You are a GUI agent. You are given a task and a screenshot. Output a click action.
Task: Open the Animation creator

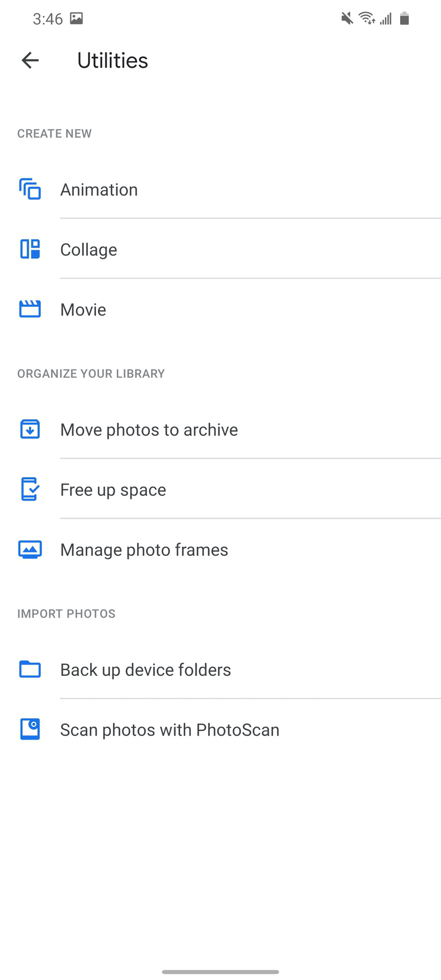(x=99, y=190)
